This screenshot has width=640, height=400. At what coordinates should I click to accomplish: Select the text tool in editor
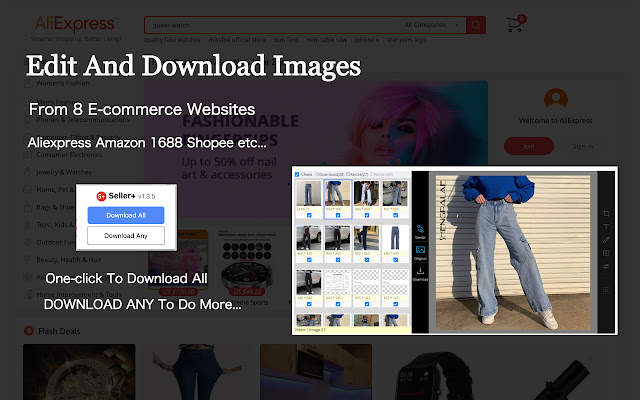point(607,227)
